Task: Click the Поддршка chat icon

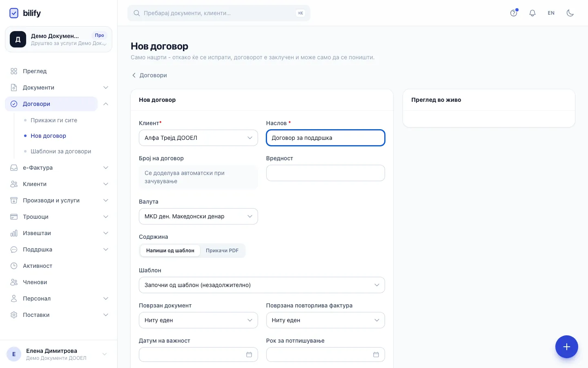Action: (14, 249)
